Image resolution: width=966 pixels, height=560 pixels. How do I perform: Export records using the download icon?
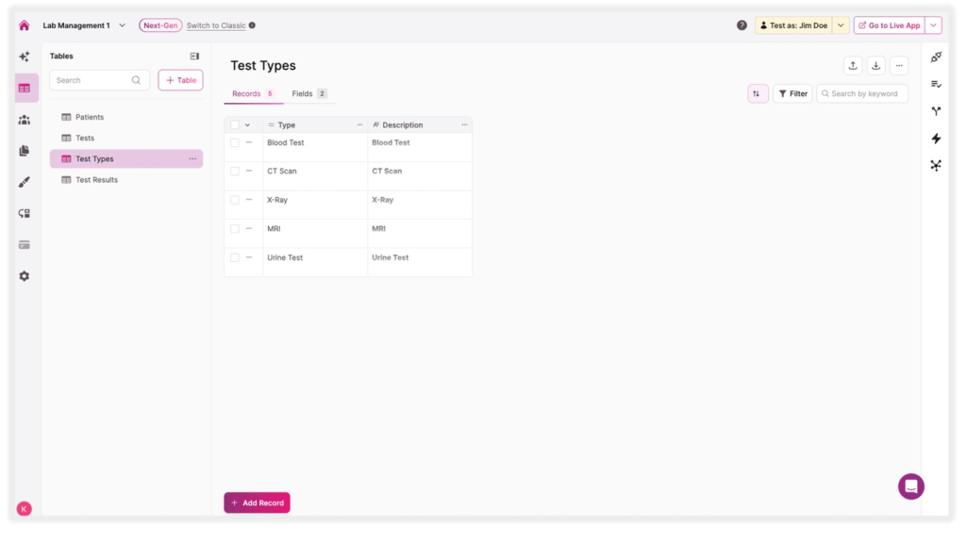tap(875, 65)
